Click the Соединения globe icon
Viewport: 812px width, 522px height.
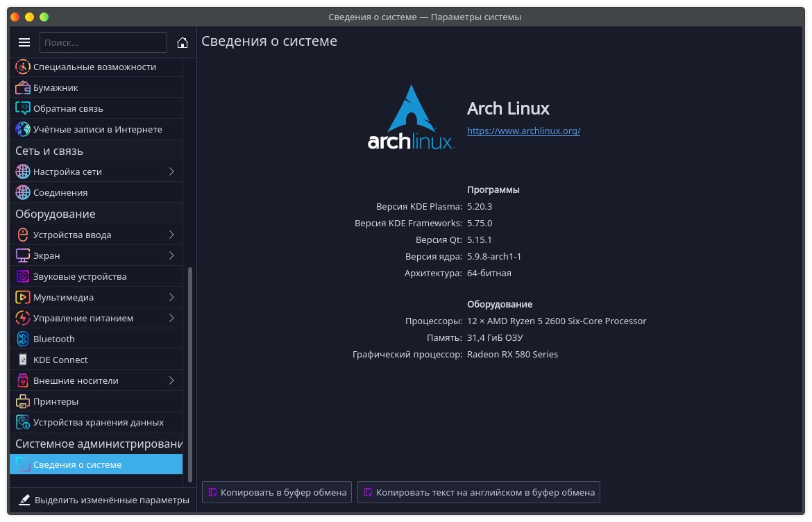coord(22,192)
